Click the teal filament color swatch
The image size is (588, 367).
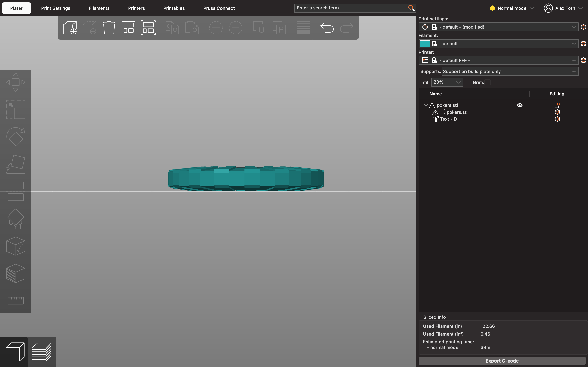[425, 44]
